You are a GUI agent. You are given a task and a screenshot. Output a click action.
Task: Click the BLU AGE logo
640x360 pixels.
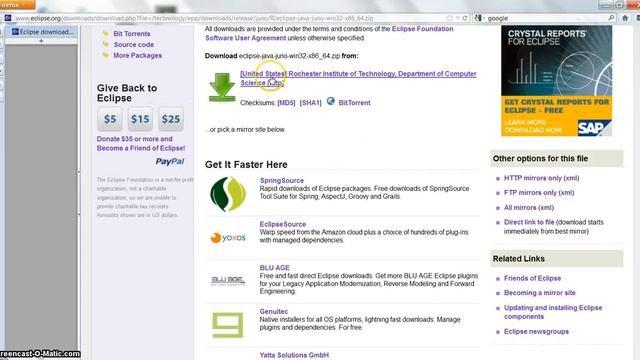(x=228, y=280)
